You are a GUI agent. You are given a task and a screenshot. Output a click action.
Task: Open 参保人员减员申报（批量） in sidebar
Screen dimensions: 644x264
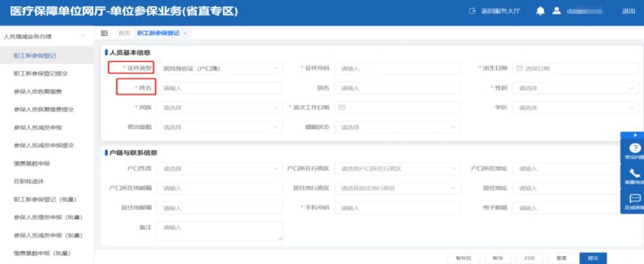48,235
